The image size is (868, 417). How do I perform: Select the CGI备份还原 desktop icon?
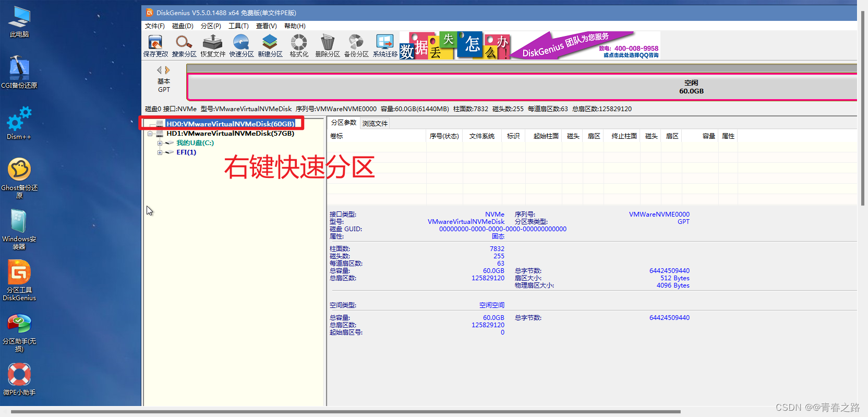pos(19,72)
